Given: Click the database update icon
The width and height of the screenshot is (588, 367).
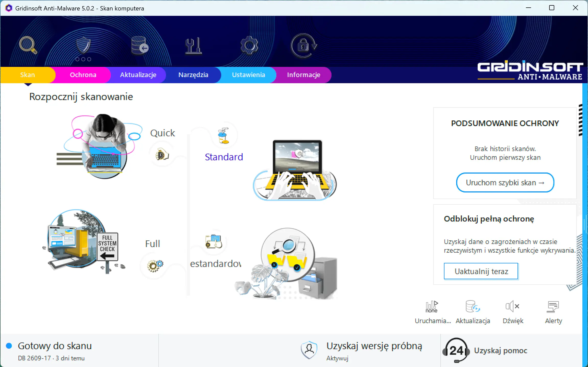Looking at the screenshot, I should [139, 45].
